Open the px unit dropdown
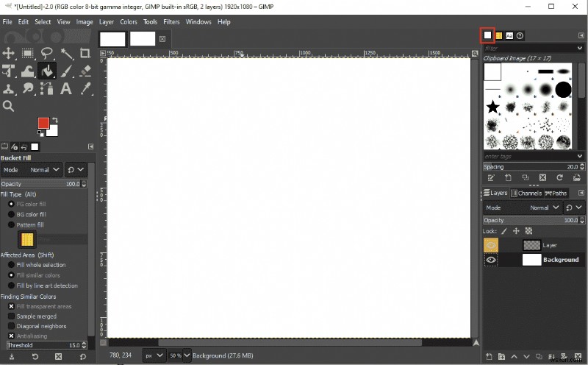 point(154,355)
